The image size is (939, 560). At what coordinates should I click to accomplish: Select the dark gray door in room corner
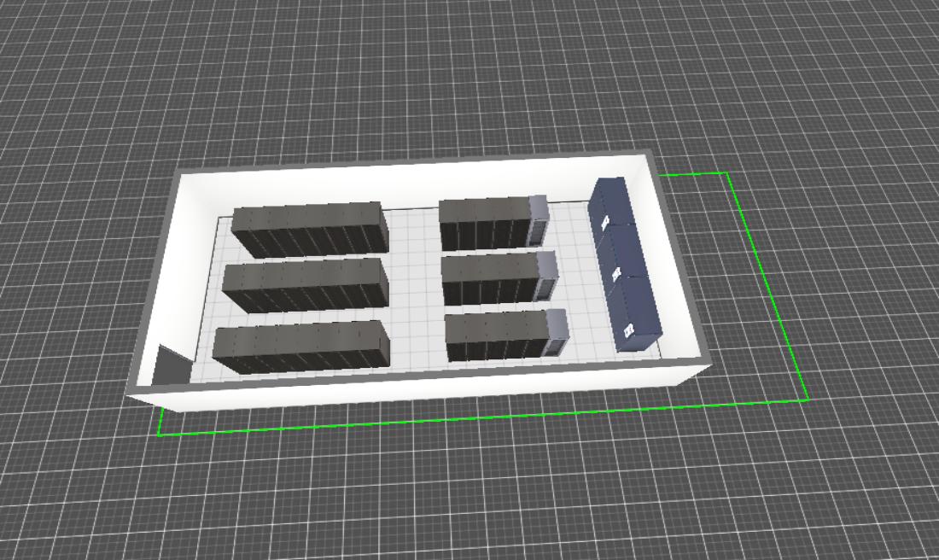172,365
